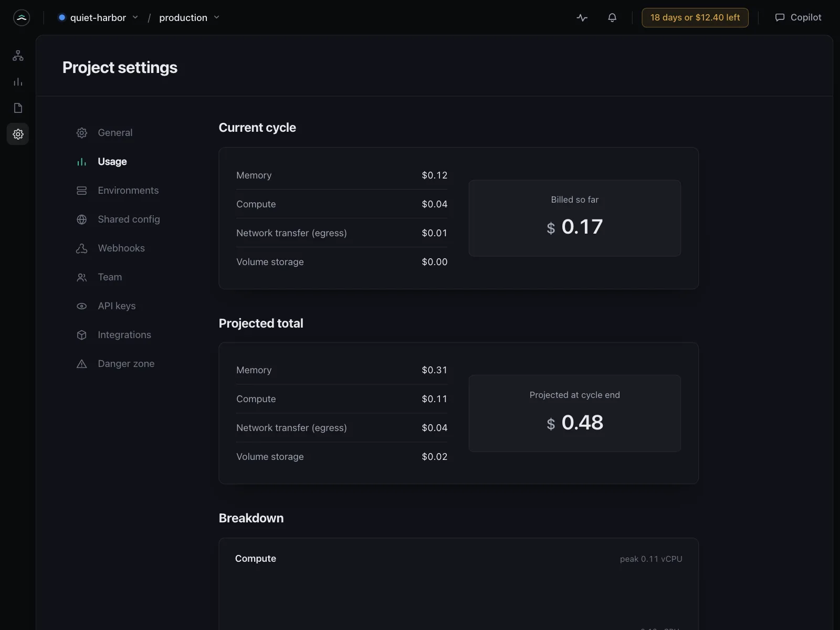Click the current cycle Volume storage $0.00 value
The height and width of the screenshot is (630, 840).
tap(435, 262)
